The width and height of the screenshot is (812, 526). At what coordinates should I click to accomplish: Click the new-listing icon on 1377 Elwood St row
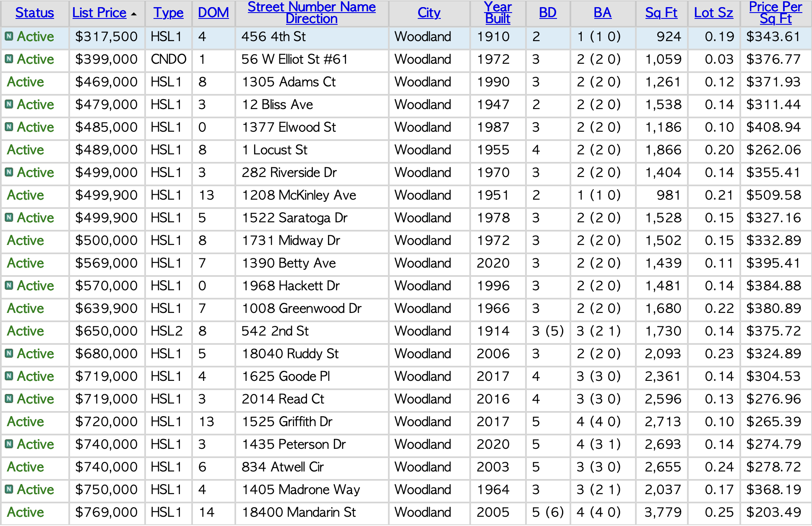[x=9, y=127]
